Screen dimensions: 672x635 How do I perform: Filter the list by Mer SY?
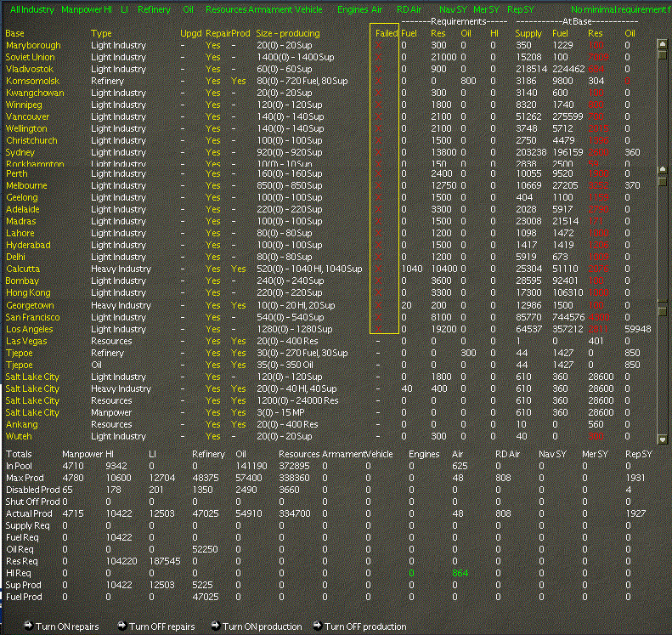tap(487, 9)
